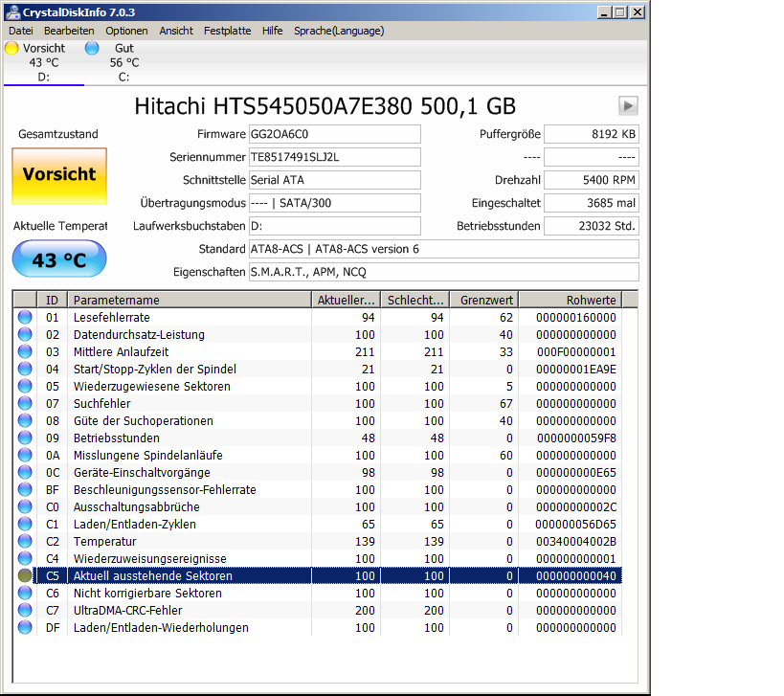Click the CrystalDiskInfo title bar icon
This screenshot has width=784, height=696.
pyautogui.click(x=12, y=12)
